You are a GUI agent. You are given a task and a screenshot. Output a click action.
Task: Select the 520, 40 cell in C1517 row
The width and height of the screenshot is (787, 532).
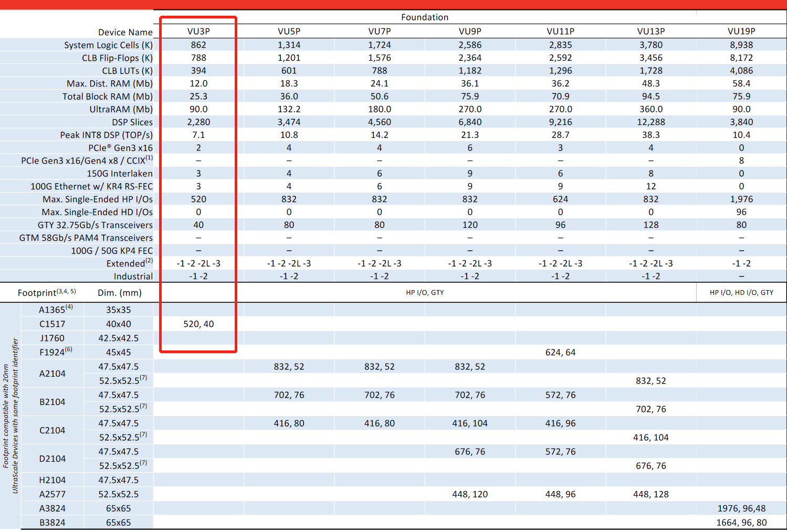pyautogui.click(x=198, y=324)
